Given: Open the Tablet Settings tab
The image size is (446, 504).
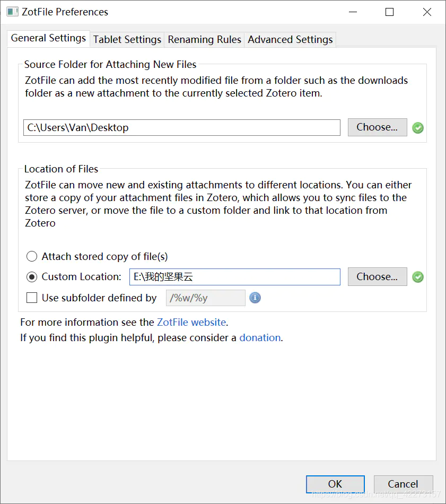Looking at the screenshot, I should (x=127, y=40).
